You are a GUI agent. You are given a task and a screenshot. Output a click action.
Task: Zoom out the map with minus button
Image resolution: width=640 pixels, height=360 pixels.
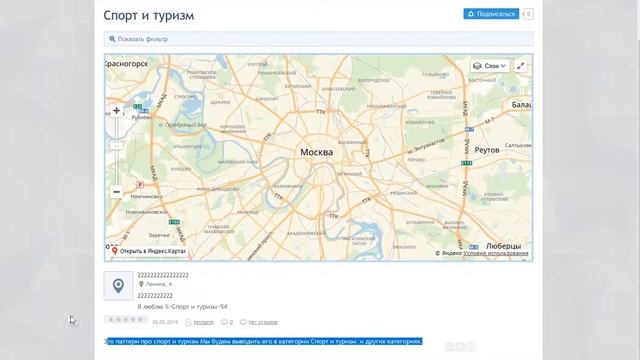coord(116,192)
